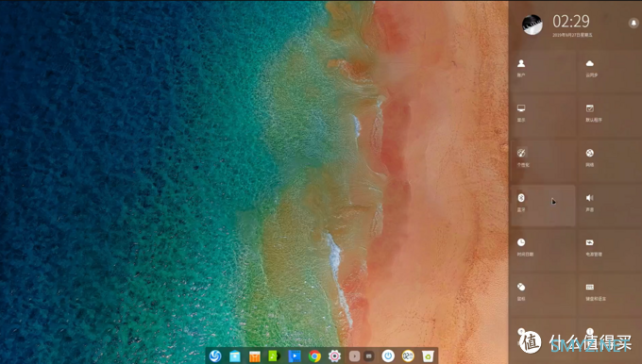The height and width of the screenshot is (364, 642).
Task: Click the date line under the clock
Action: coord(572,35)
